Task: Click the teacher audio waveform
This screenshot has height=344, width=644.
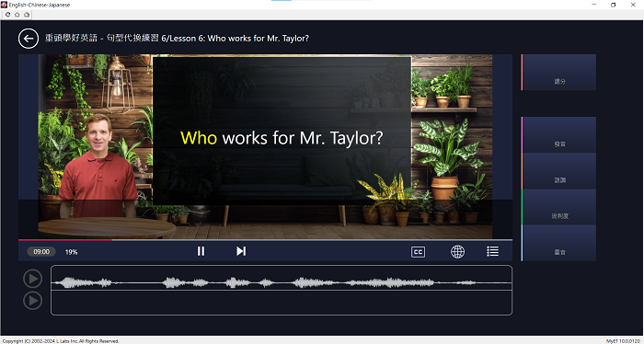Action: (282, 282)
